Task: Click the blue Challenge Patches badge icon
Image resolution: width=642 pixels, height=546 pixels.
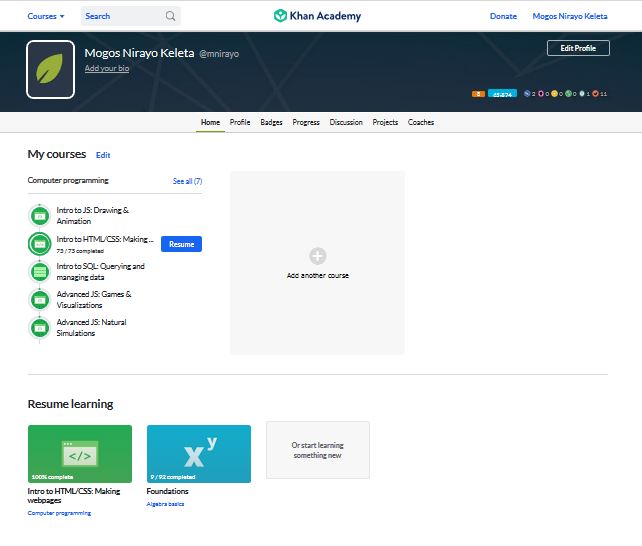Action: 527,94
